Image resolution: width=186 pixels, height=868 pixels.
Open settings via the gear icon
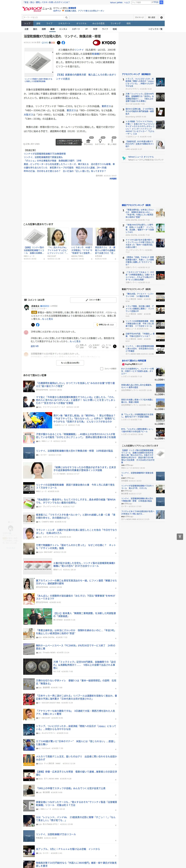(161, 17)
